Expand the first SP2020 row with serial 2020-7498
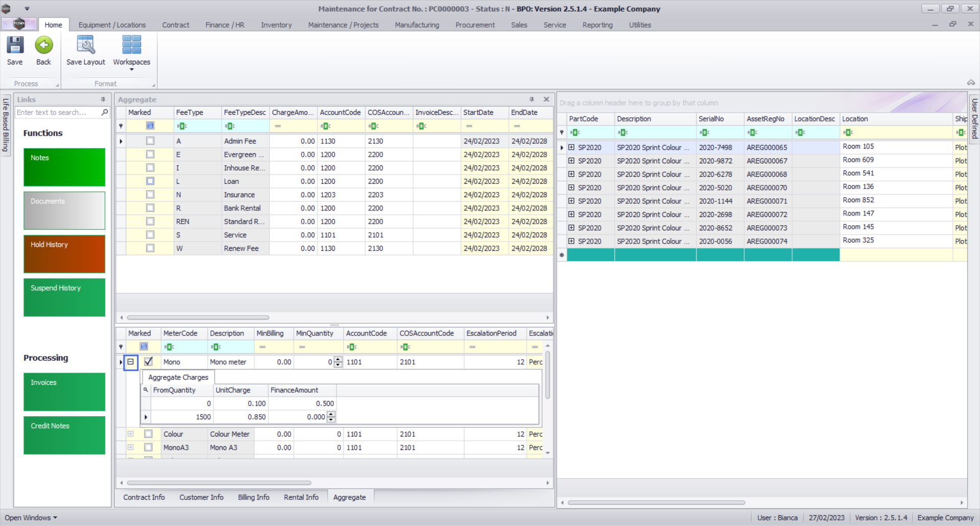Viewport: 980px width, 526px height. coord(572,148)
